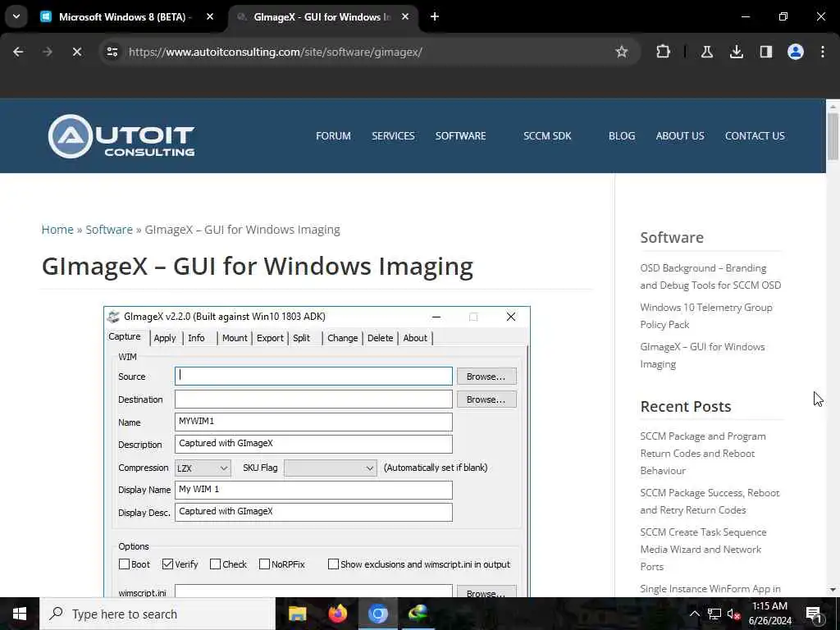
Task: Stop loading the current page
Action: pyautogui.click(x=77, y=52)
